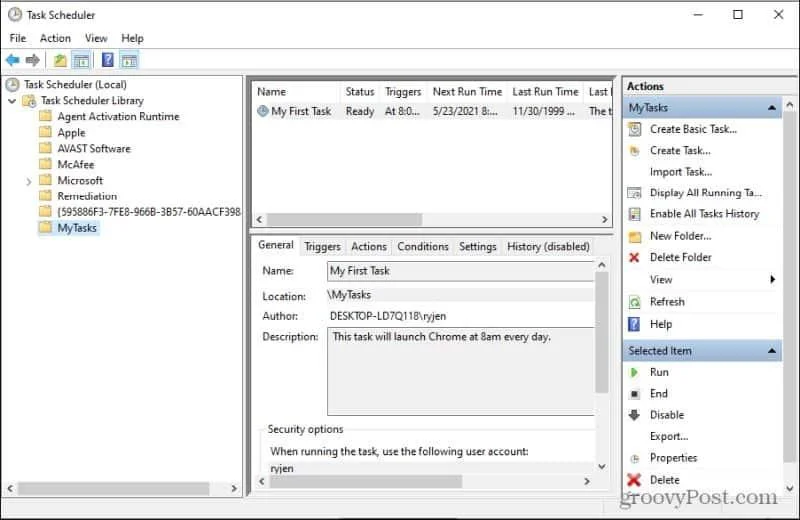
Task: Click the Create Basic Task icon
Action: 634,129
